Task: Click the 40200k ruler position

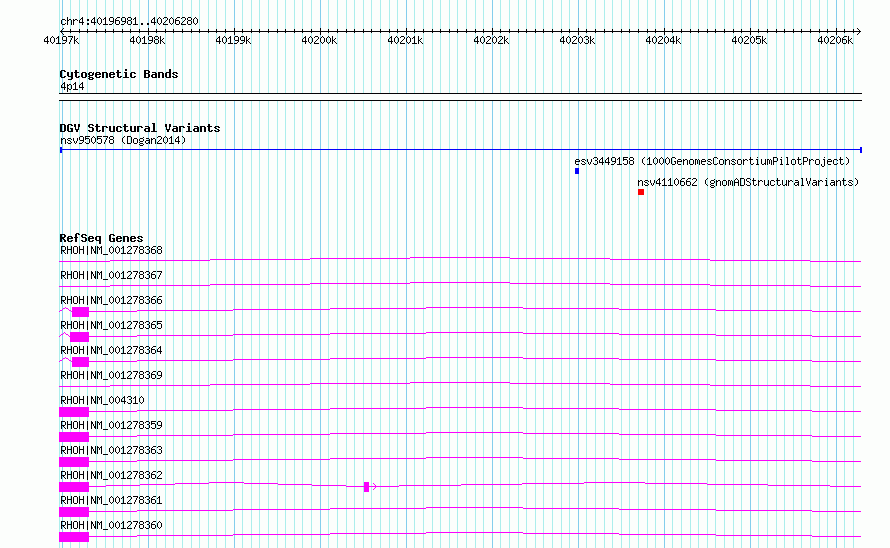Action: (319, 40)
